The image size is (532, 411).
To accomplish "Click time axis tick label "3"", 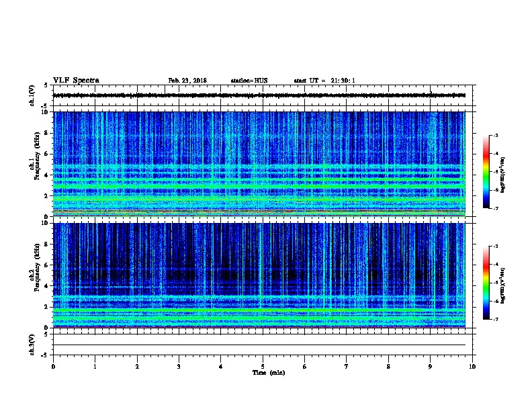I will click(179, 366).
